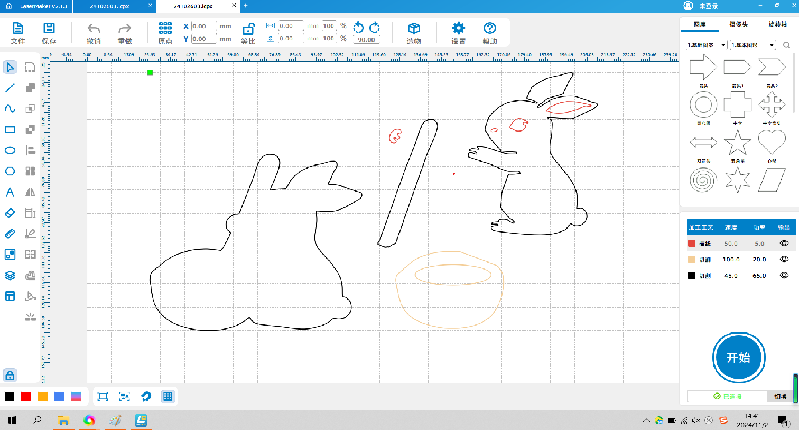
Task: Select the red color swatch at bottom
Action: pyautogui.click(x=26, y=397)
